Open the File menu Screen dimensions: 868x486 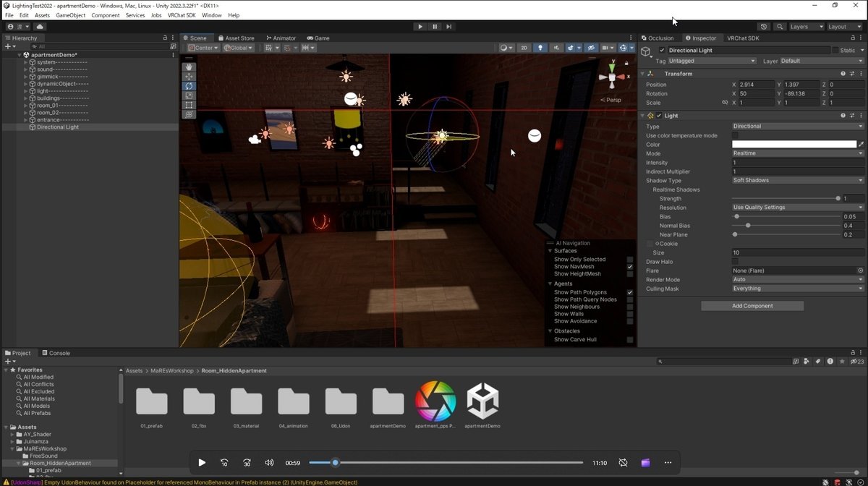pyautogui.click(x=9, y=15)
